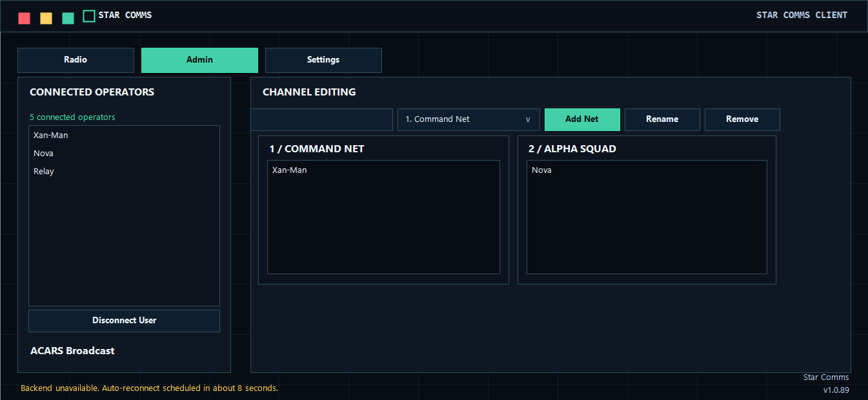This screenshot has height=400, width=868.
Task: Click the green window control square
Action: (x=68, y=18)
